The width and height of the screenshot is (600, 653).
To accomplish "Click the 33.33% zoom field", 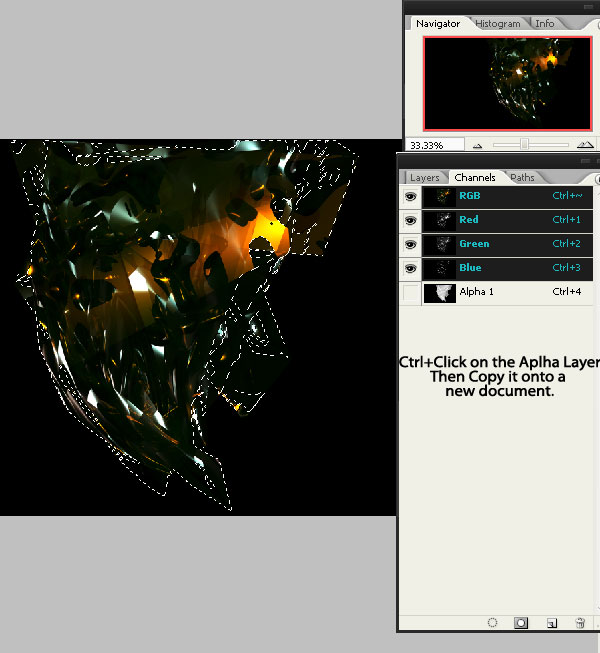I will pyautogui.click(x=435, y=145).
